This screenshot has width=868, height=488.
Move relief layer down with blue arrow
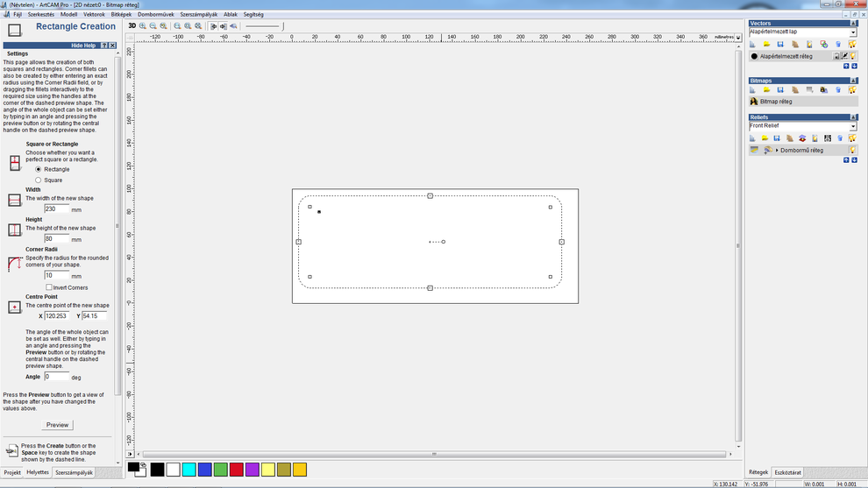click(x=854, y=160)
